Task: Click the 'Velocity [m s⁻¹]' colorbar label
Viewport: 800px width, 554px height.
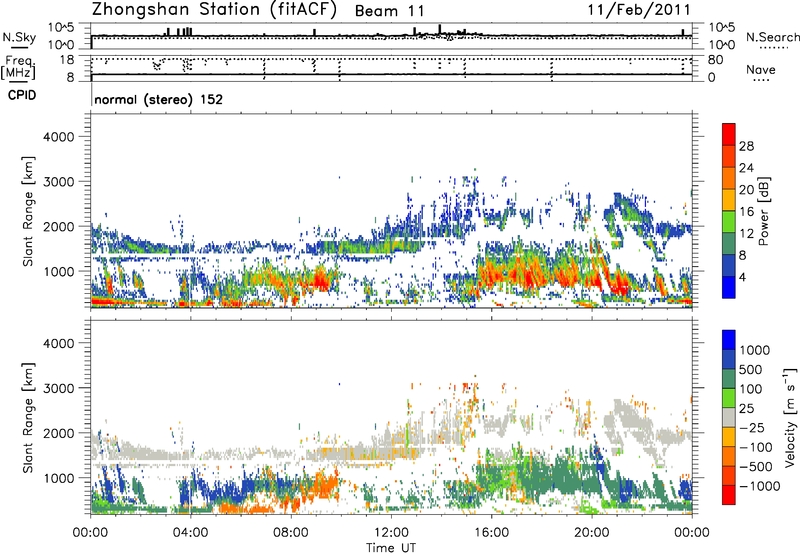Action: [x=790, y=417]
